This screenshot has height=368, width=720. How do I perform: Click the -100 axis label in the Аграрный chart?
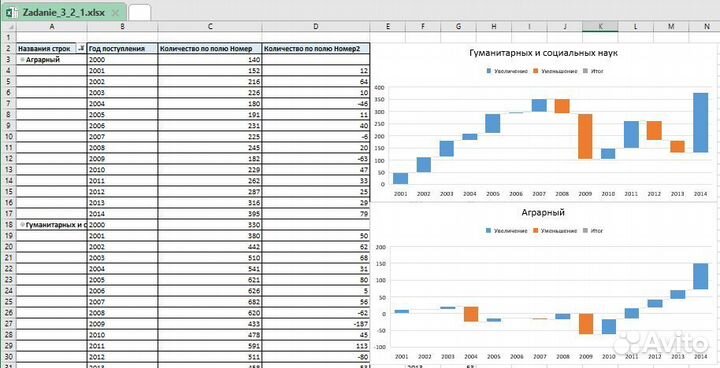pyautogui.click(x=379, y=347)
